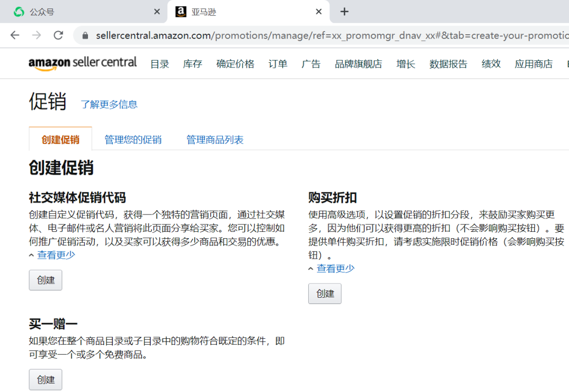Reload the current page
Screen dimensions: 569x392
(x=57, y=35)
